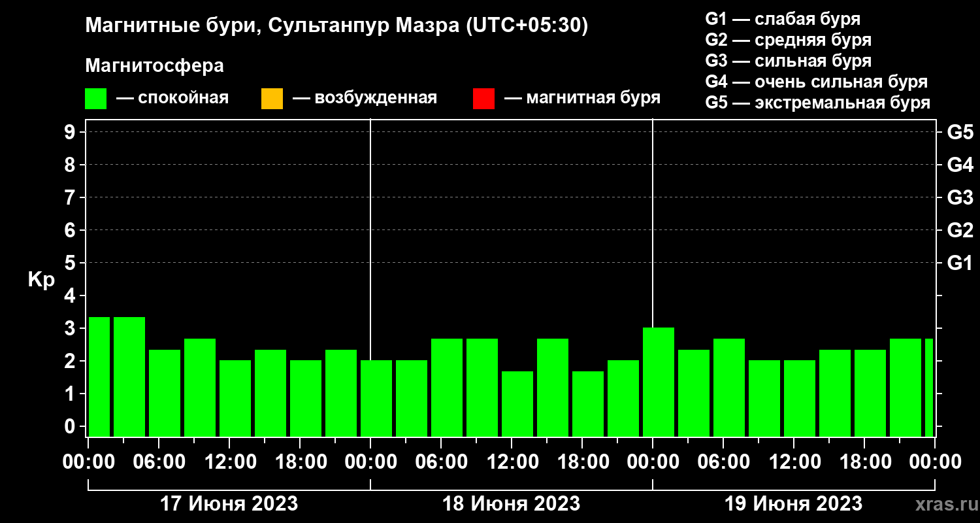Image resolution: width=980 pixels, height=523 pixels.
Task: Select the 'G3 — сильная буря' description
Action: tap(789, 61)
